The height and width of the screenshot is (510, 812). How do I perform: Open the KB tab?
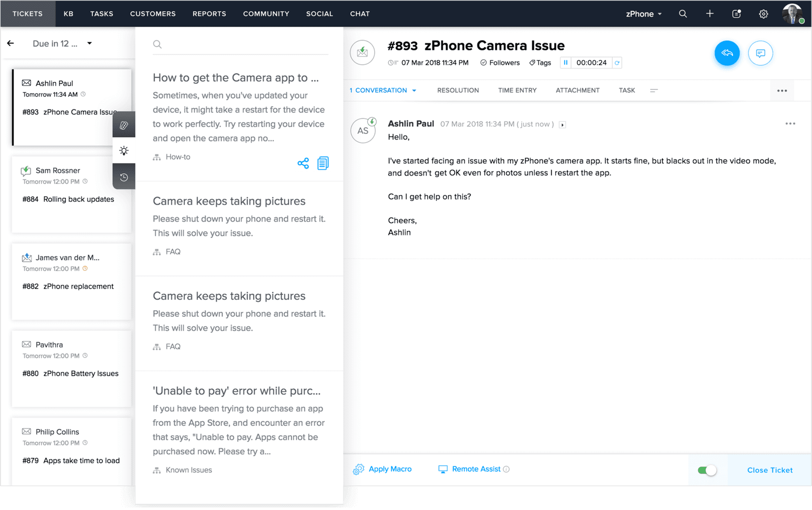click(69, 14)
